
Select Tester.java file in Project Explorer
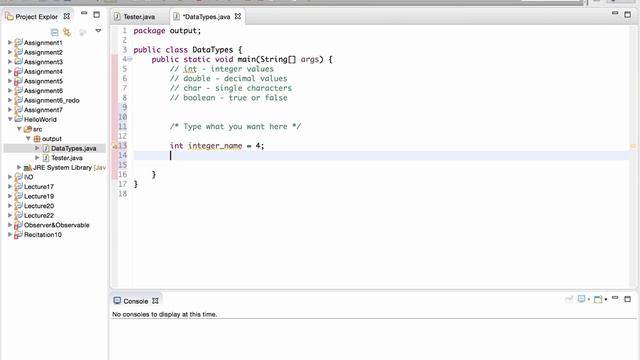click(67, 158)
